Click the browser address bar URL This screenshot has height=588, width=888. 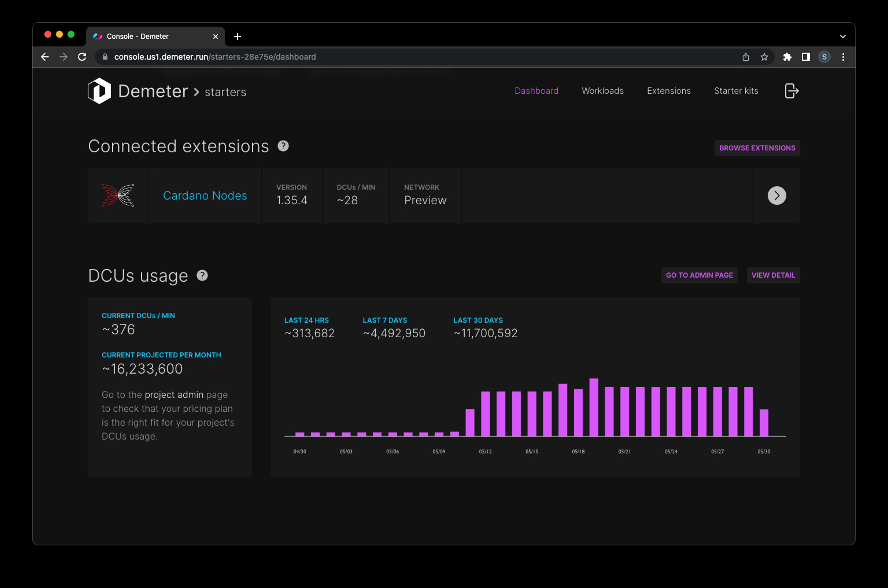[x=215, y=57]
